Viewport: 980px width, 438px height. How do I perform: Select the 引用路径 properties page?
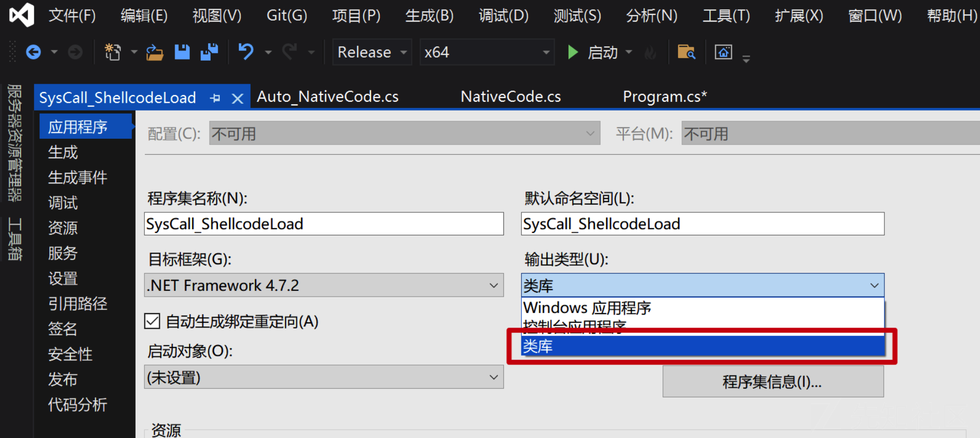click(78, 303)
